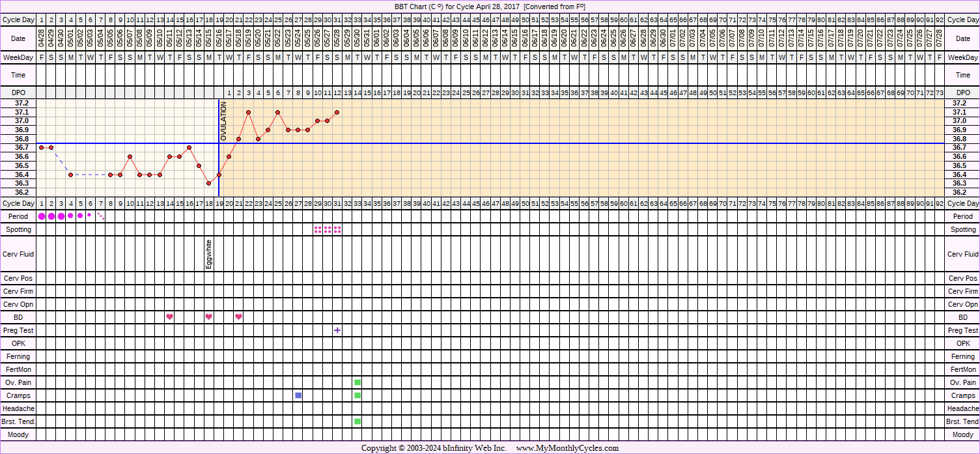This screenshot has width=980, height=454.
Task: Click the green Ov. Pain square
Action: click(x=357, y=382)
